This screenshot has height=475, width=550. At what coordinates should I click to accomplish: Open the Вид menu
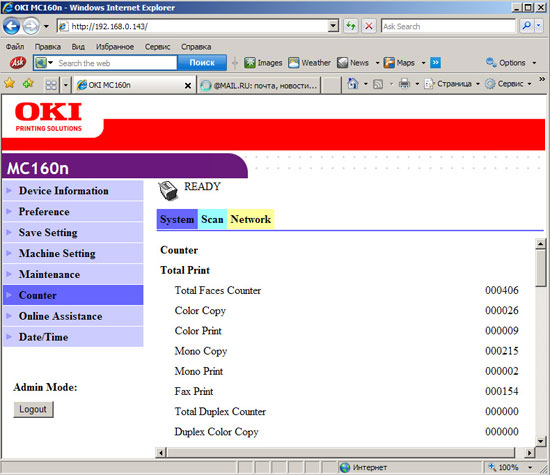pos(78,47)
